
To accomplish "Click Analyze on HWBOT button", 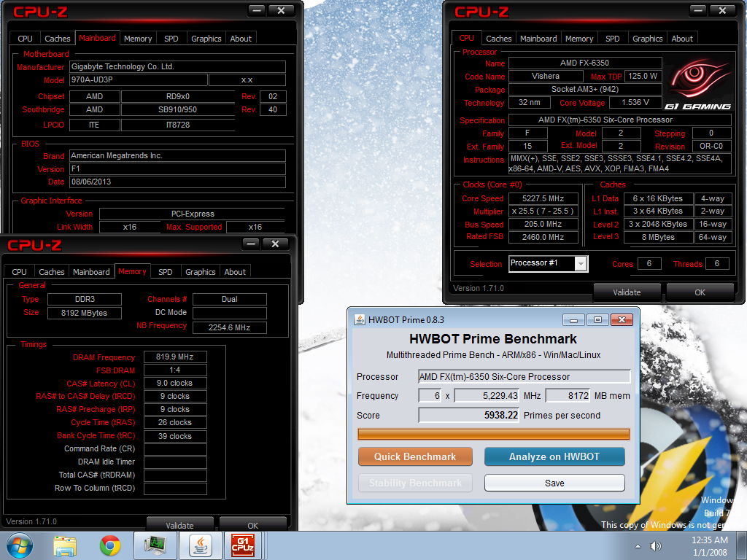I will (554, 456).
